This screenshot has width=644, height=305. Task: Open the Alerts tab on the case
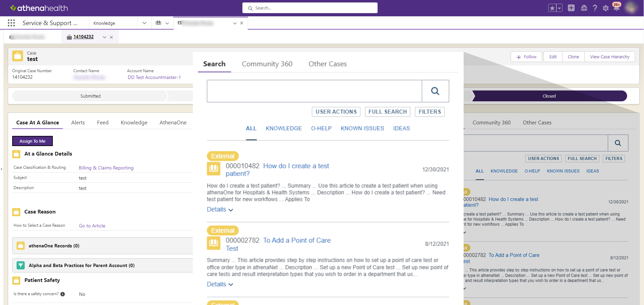78,122
